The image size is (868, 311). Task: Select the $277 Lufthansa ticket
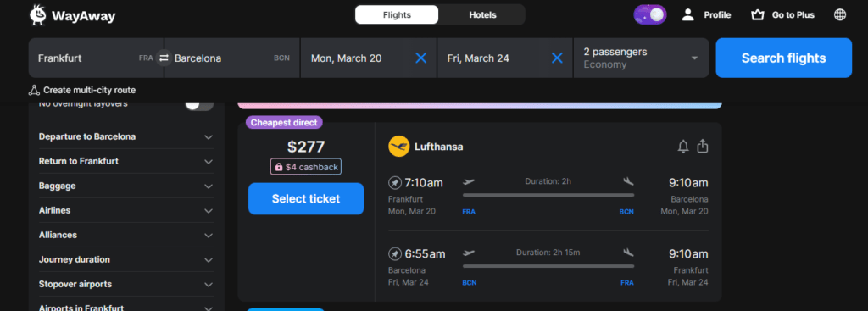coord(306,198)
